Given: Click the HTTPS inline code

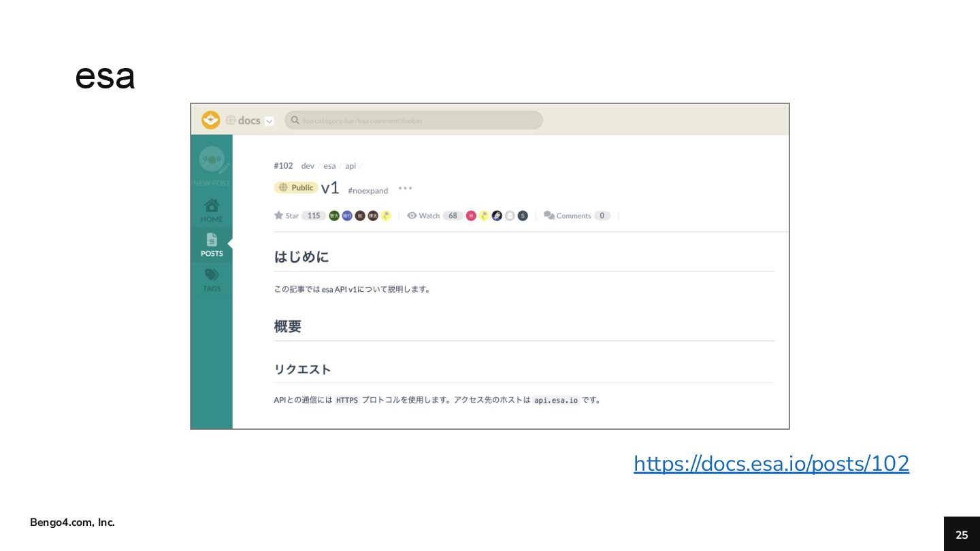Looking at the screenshot, I should [x=346, y=400].
